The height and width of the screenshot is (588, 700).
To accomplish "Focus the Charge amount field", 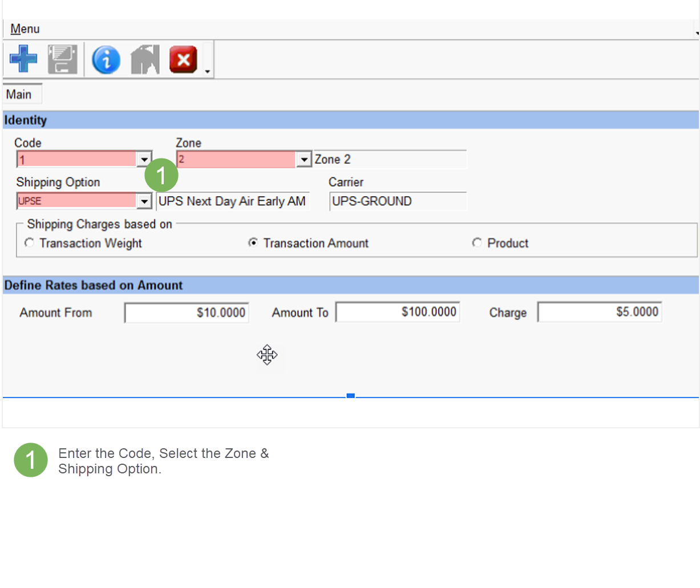I will (600, 312).
